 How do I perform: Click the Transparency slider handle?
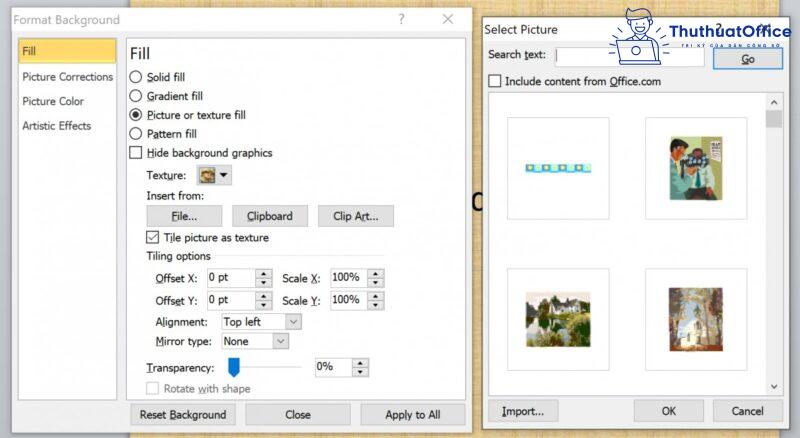(234, 367)
